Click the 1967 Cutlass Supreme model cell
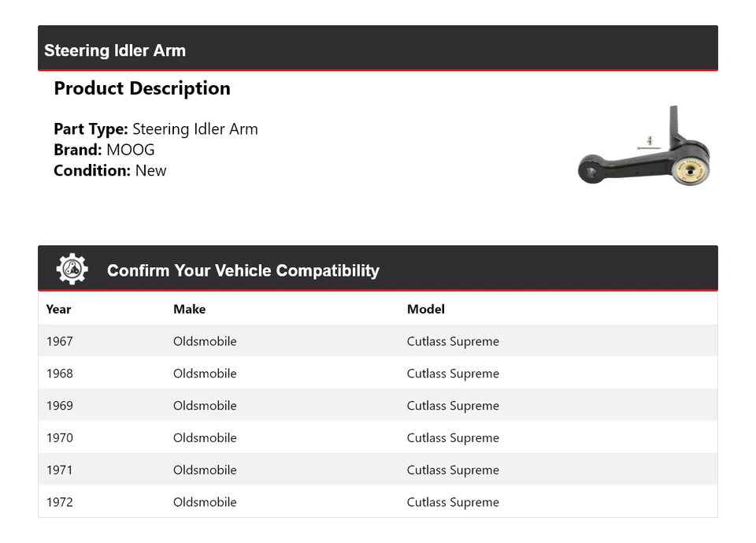The width and height of the screenshot is (756, 543). point(453,341)
